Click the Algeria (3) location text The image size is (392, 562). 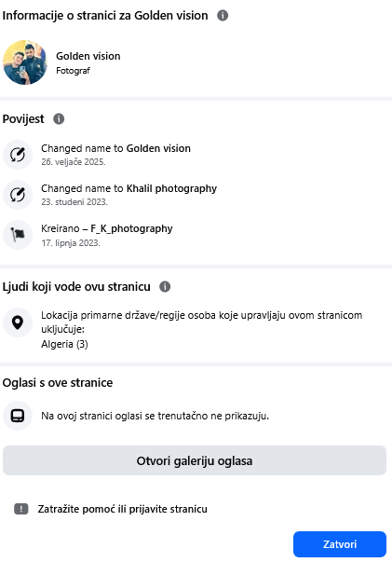(64, 344)
